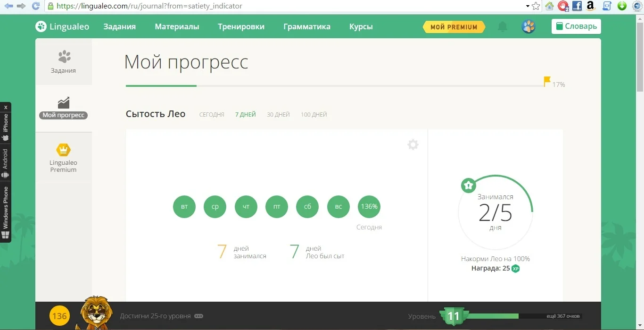The image size is (644, 330).
Task: Open the blue script scroll extension
Action: coord(607,6)
